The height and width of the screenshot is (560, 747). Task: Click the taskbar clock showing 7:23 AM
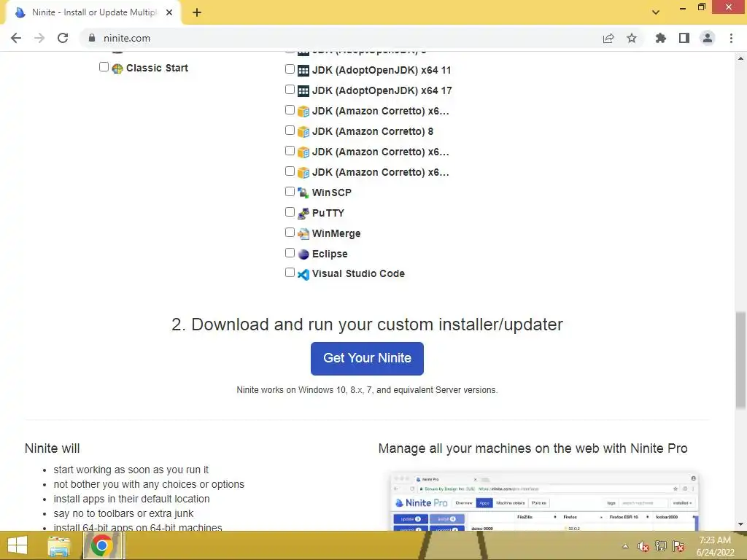coord(715,546)
